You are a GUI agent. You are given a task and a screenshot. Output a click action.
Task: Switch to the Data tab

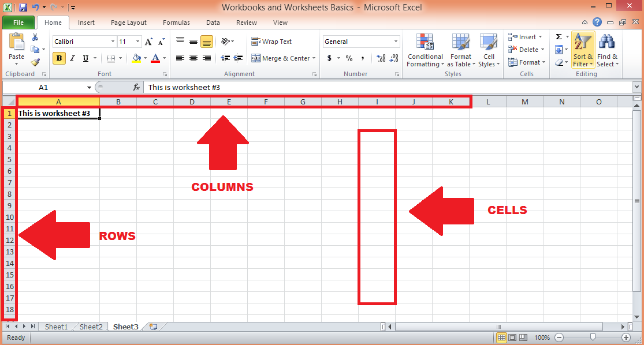pyautogui.click(x=213, y=22)
